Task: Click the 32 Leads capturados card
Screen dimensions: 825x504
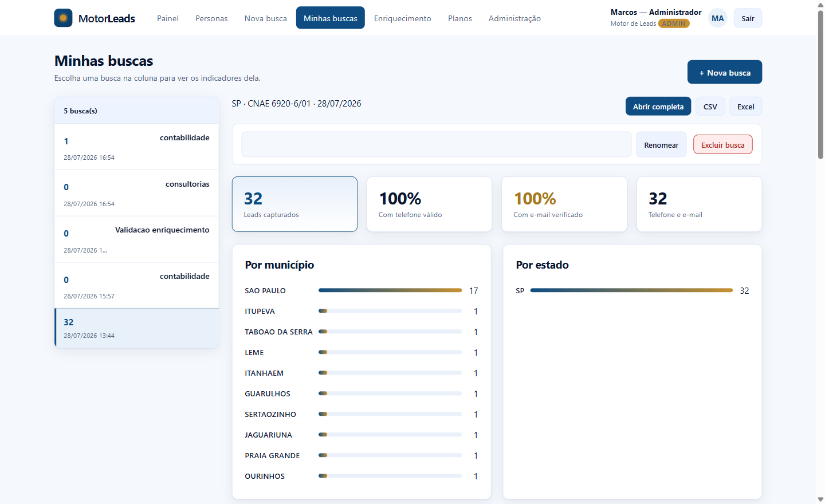Action: coord(294,204)
